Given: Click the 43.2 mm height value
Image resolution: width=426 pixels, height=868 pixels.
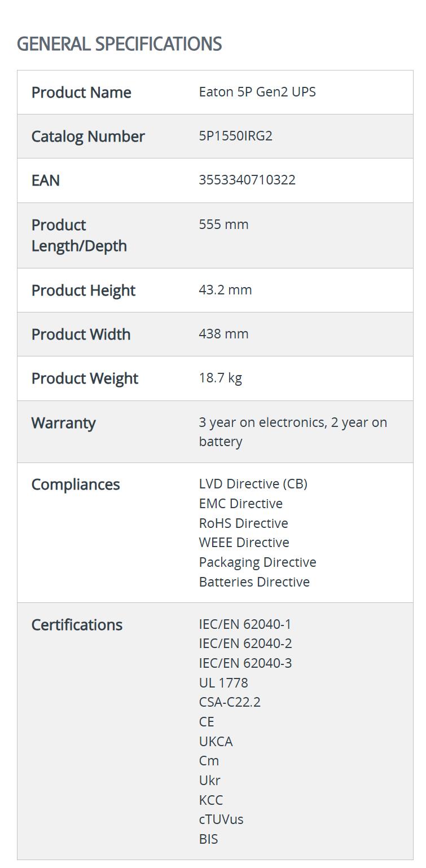Looking at the screenshot, I should tap(225, 290).
